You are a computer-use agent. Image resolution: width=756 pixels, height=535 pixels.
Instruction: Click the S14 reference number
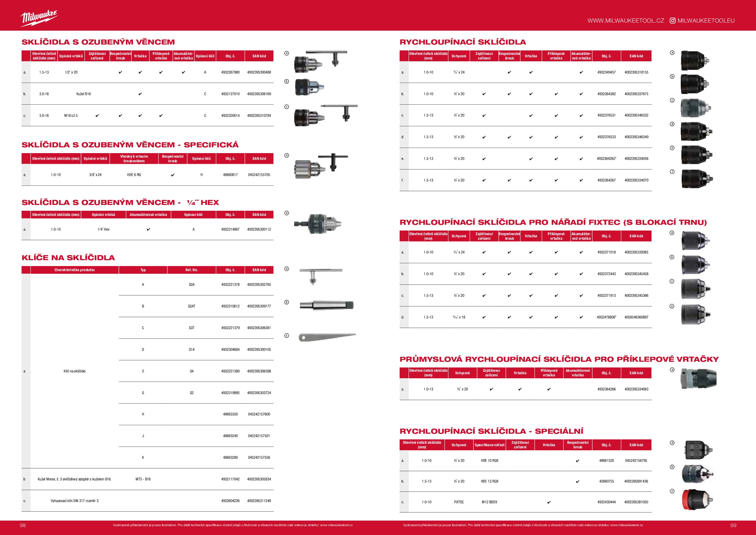point(192,350)
